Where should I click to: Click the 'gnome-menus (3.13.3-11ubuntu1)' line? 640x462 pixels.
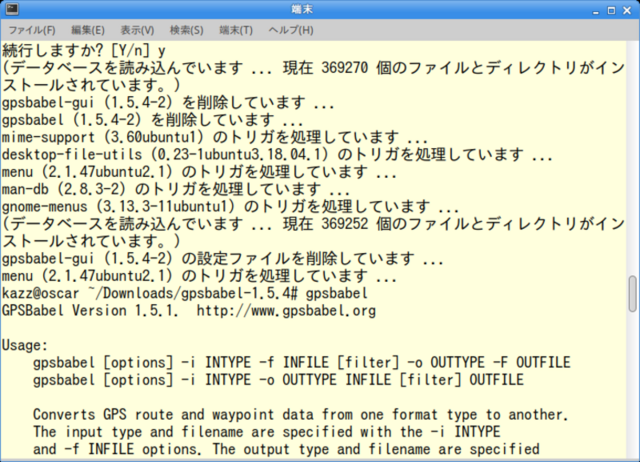tap(231, 207)
